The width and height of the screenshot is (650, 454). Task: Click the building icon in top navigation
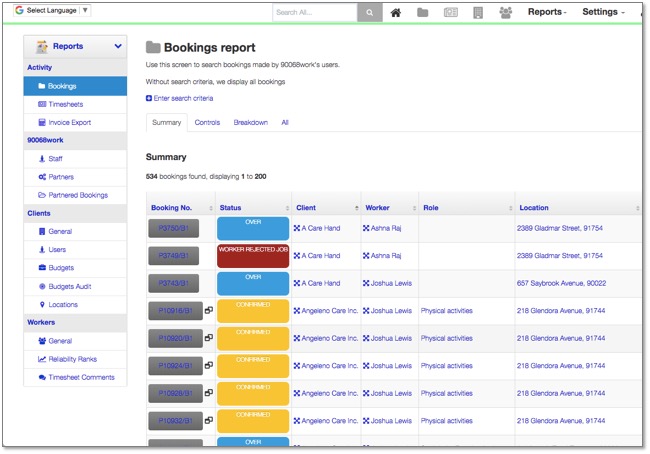tap(478, 13)
